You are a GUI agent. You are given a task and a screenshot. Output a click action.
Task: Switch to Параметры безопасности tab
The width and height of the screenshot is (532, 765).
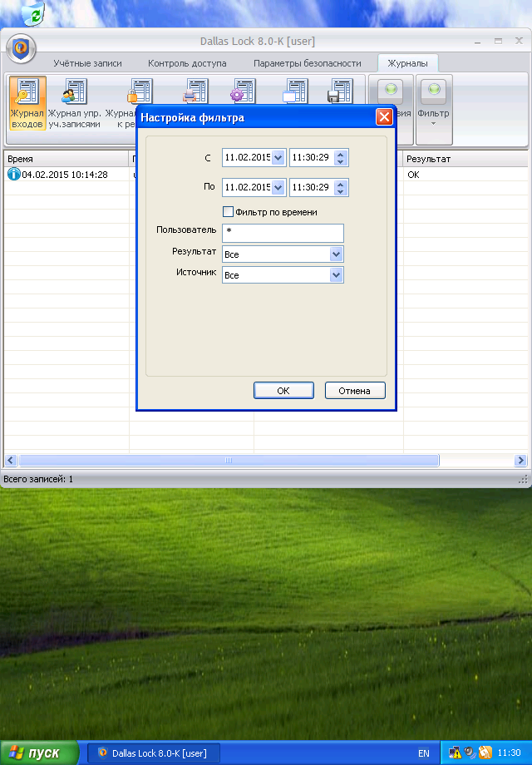point(308,63)
